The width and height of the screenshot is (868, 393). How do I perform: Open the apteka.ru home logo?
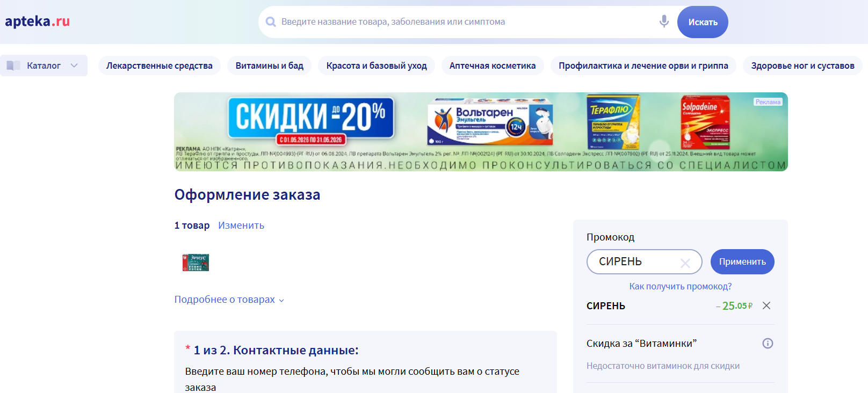coord(37,21)
